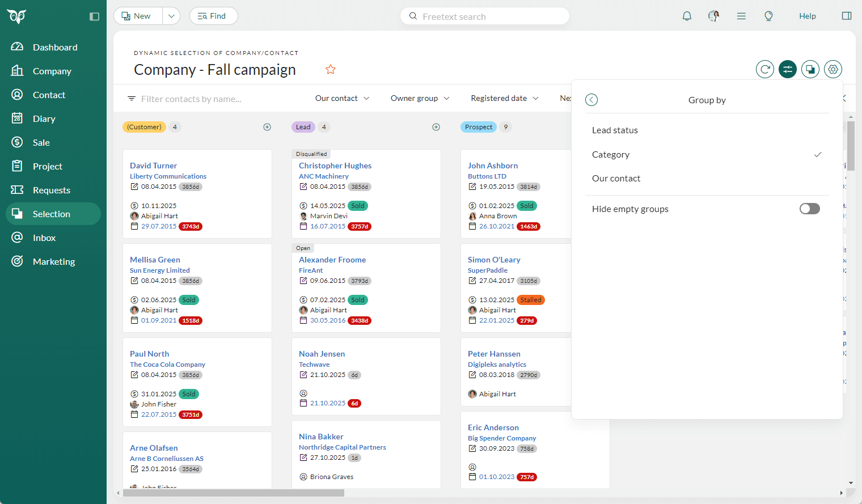The height and width of the screenshot is (504, 862).
Task: Open the Our contact filter dropdown
Action: point(342,98)
